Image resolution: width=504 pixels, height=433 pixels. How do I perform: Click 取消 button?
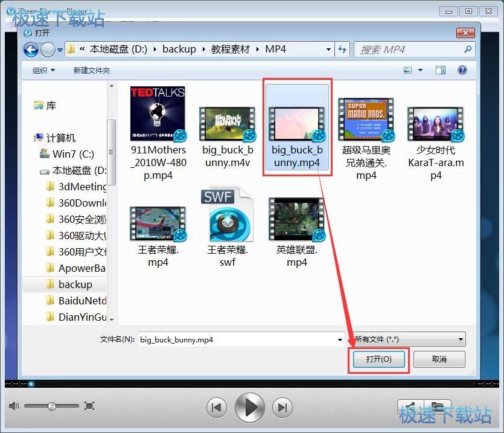[439, 359]
